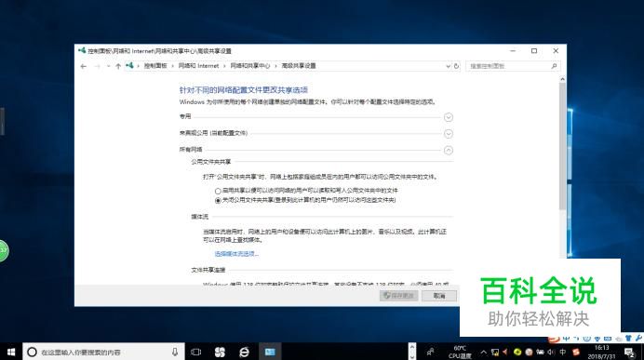Click the green circle badge at left edge
Screen dimensions: 644x360
pyautogui.click(x=4, y=250)
